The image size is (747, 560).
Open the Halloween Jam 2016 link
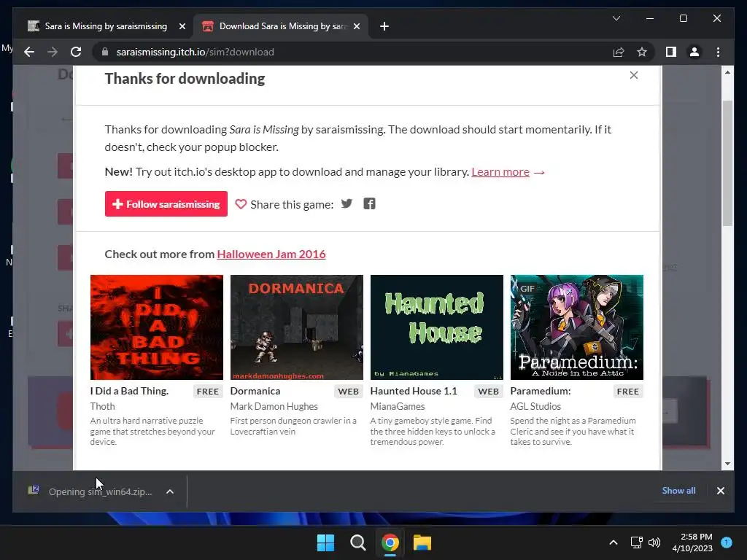tap(271, 254)
